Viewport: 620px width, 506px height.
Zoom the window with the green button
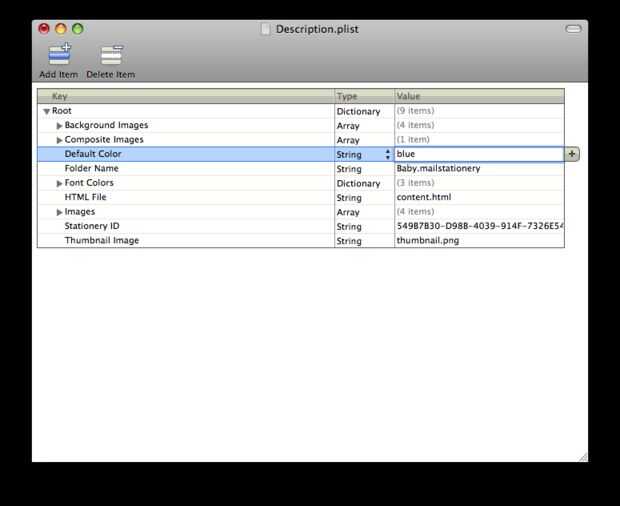tap(78, 29)
